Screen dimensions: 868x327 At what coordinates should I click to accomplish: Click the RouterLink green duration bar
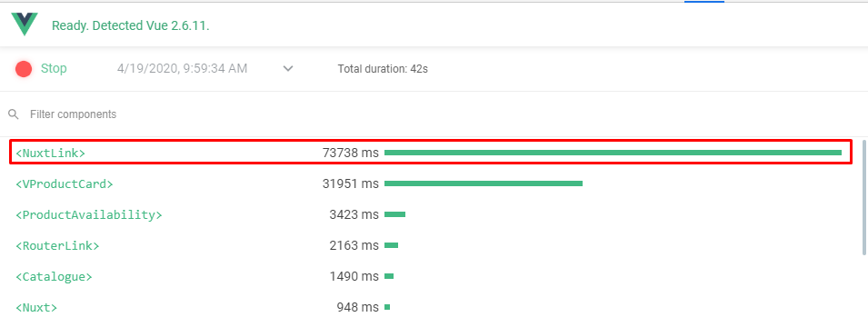[392, 245]
